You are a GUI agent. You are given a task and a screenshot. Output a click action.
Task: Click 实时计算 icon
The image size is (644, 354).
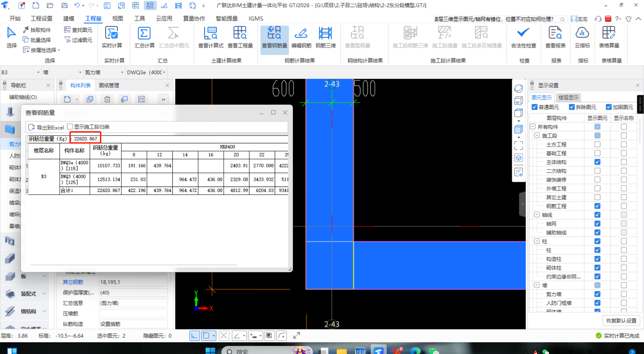112,34
